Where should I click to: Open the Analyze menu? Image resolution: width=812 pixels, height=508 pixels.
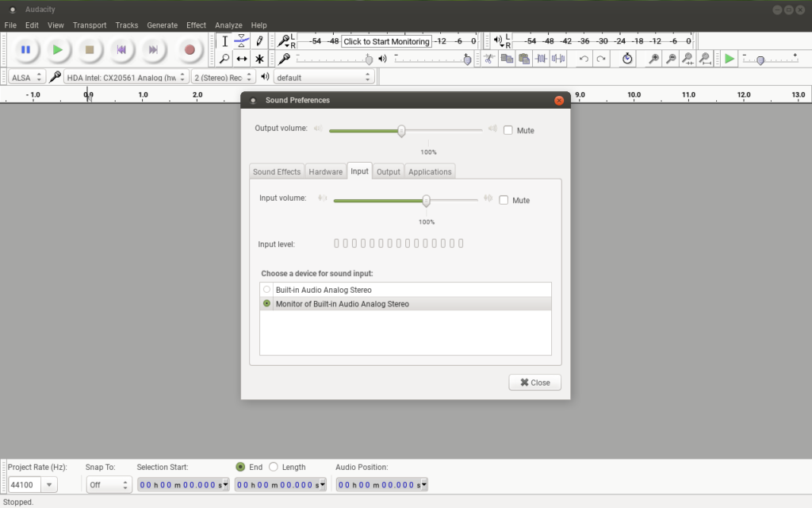coord(228,25)
